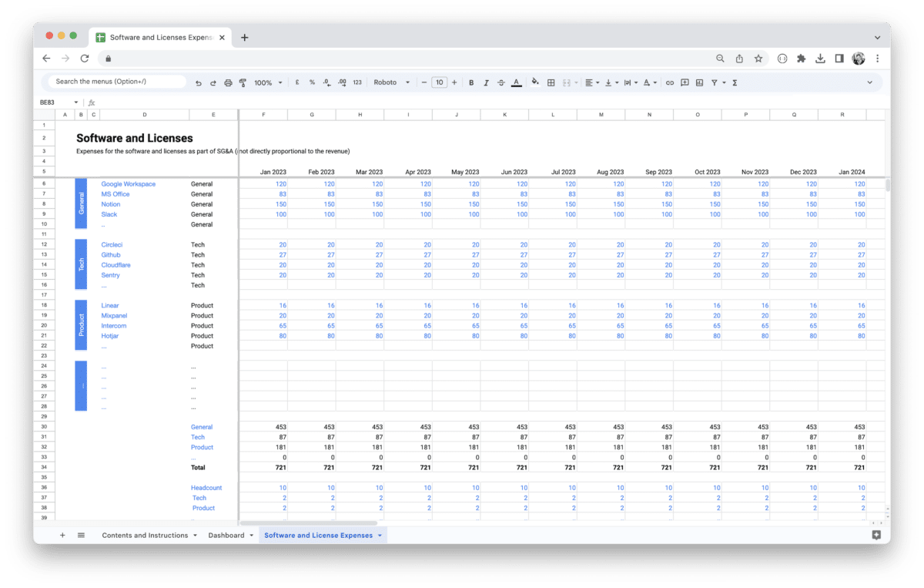Toggle italic formatting
Image resolution: width=924 pixels, height=588 pixels.
click(487, 82)
